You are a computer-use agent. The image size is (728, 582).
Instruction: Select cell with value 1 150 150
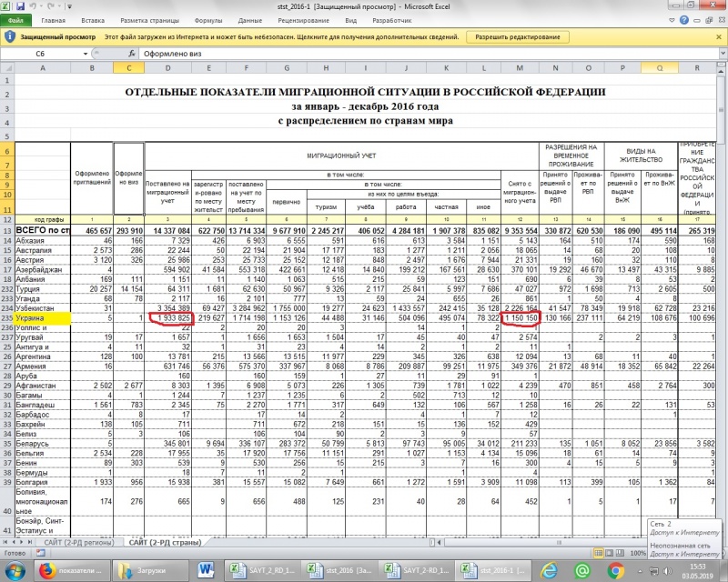click(x=520, y=318)
